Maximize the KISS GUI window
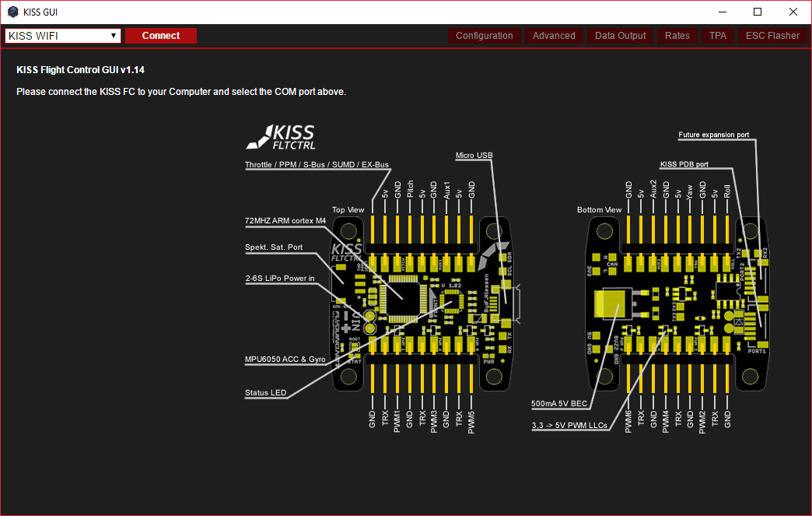 (x=758, y=12)
